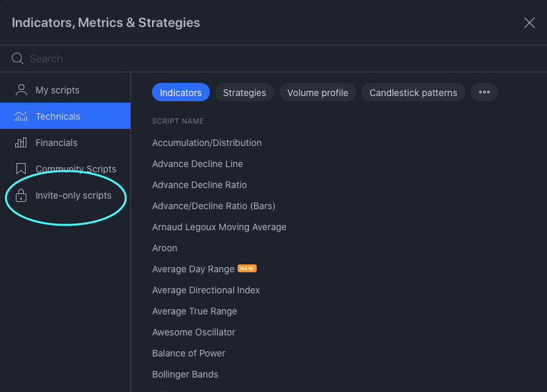Open the Volume profile tab
Screen dimensions: 547x392
click(x=318, y=93)
